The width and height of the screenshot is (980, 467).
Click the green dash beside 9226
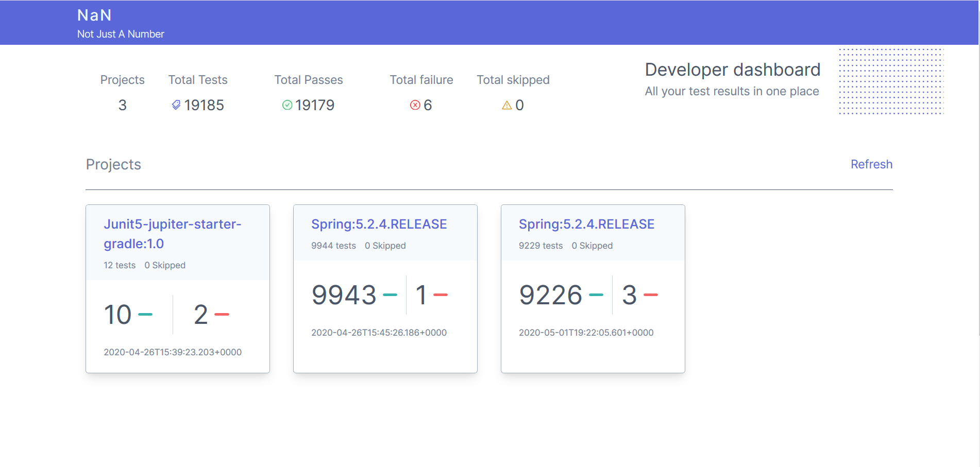pos(596,295)
